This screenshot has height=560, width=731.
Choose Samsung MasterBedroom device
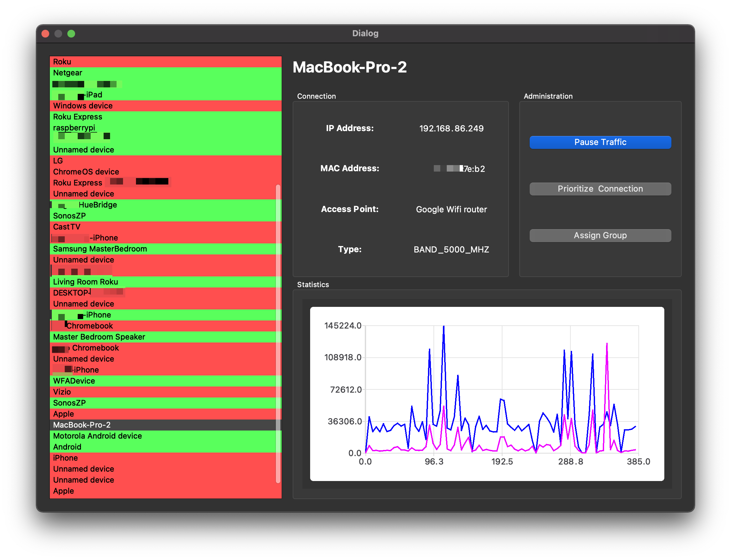[100, 249]
